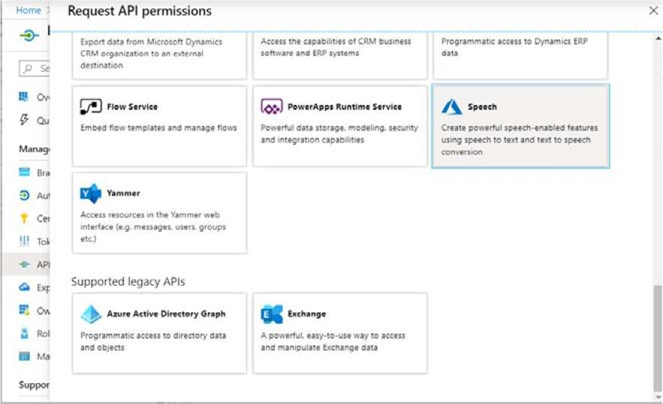663x404 pixels.
Task: Choose the Exchange legacy API tile
Action: pyautogui.click(x=340, y=333)
